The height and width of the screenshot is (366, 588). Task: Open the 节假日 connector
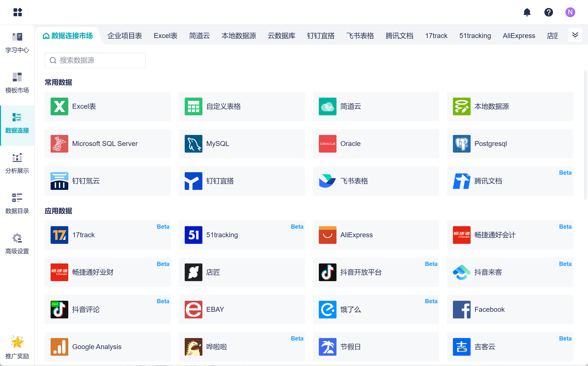[376, 347]
